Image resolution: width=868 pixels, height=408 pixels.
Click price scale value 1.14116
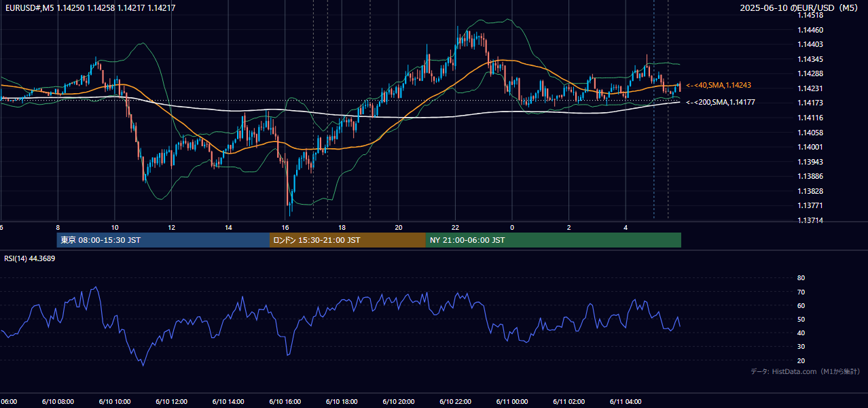point(811,118)
